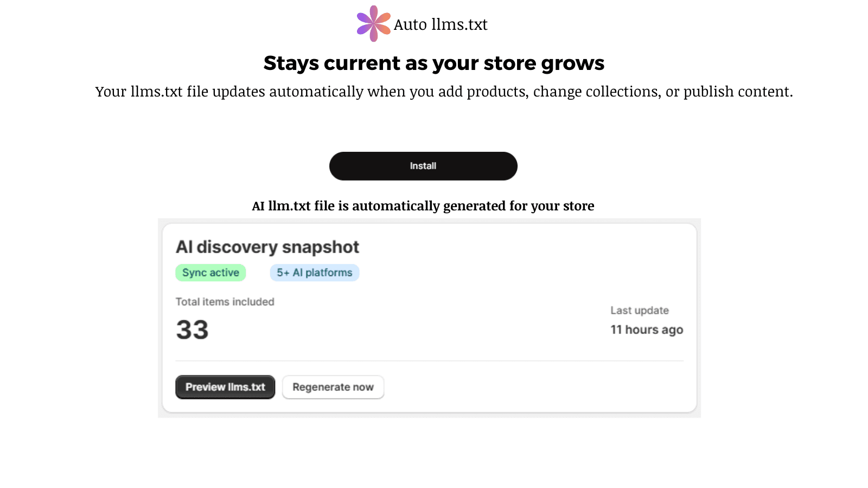Screen dimensions: 868x488
Task: Click the Total items included label
Action: [225, 302]
